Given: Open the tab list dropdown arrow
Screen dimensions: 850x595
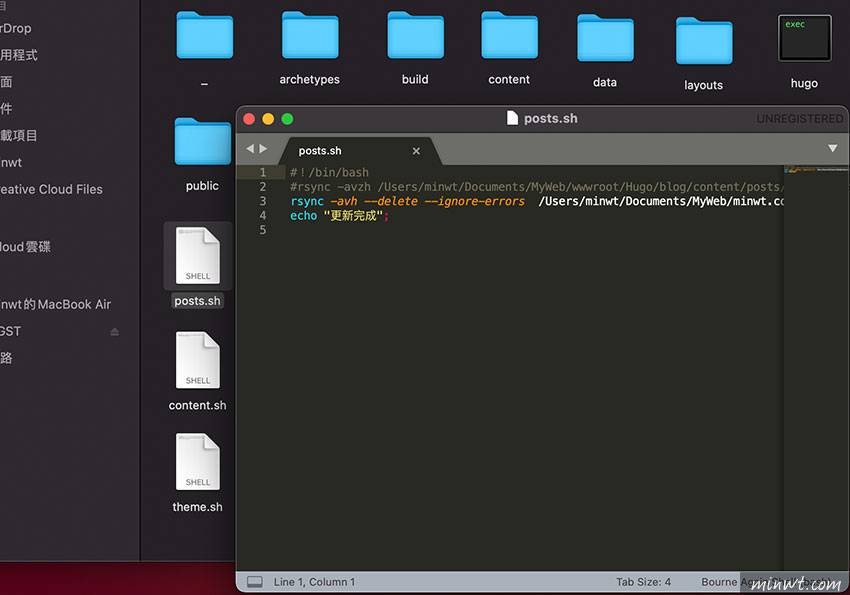Looking at the screenshot, I should coord(832,149).
